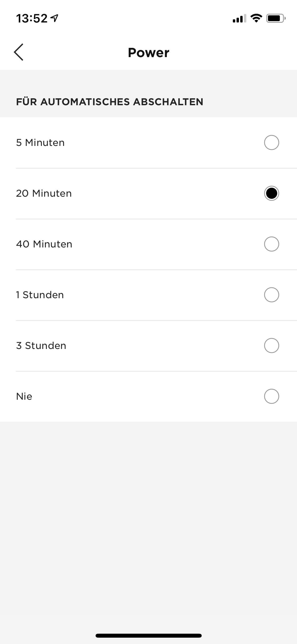Click the Wi-Fi status icon
Viewport: 297px width, 644px height.
pos(256,18)
